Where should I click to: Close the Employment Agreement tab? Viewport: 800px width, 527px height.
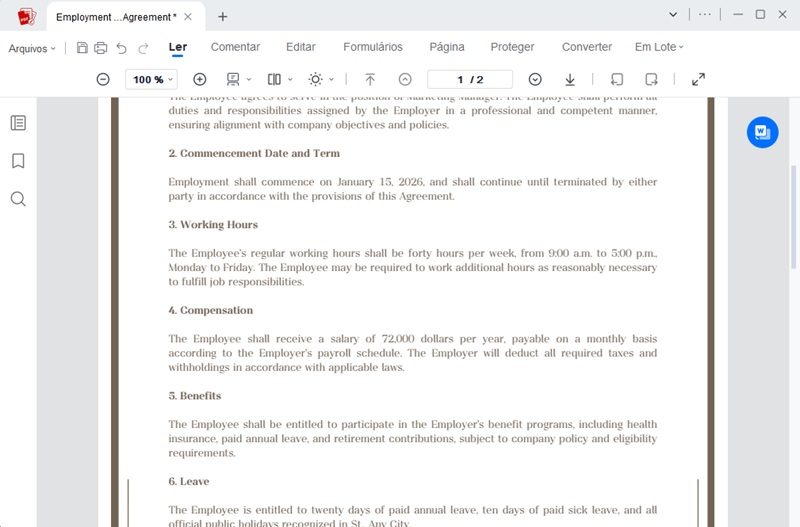[188, 17]
